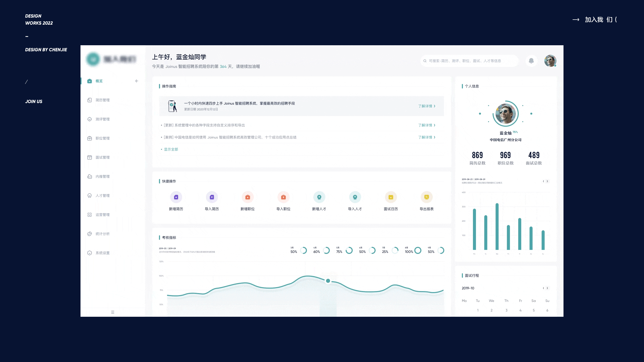Go to next week in bar chart

(547, 181)
